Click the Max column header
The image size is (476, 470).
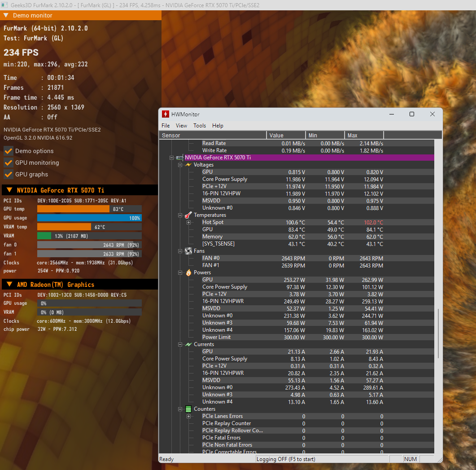tap(364, 135)
